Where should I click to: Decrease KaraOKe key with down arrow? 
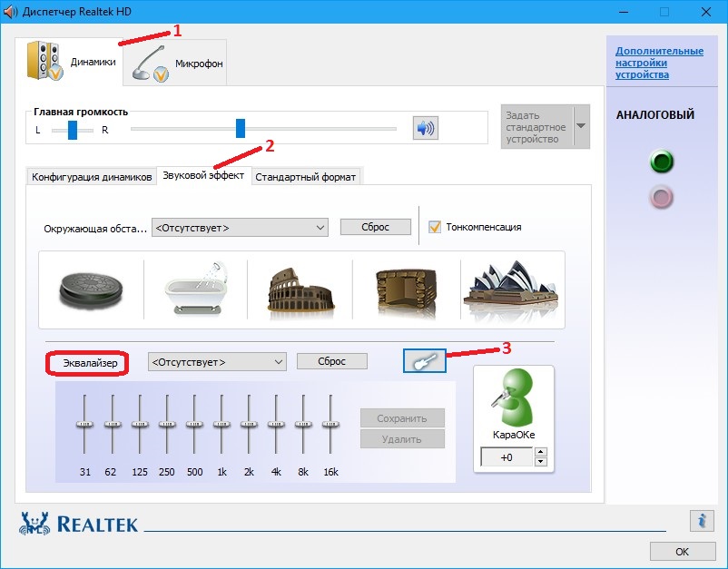click(541, 462)
